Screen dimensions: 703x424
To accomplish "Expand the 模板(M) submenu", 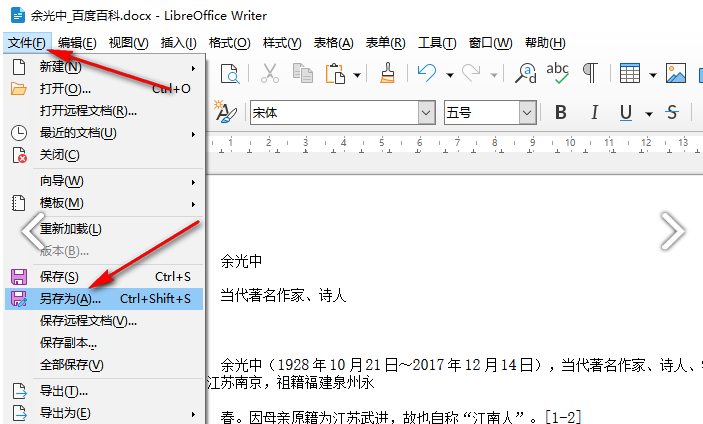I will (x=104, y=203).
